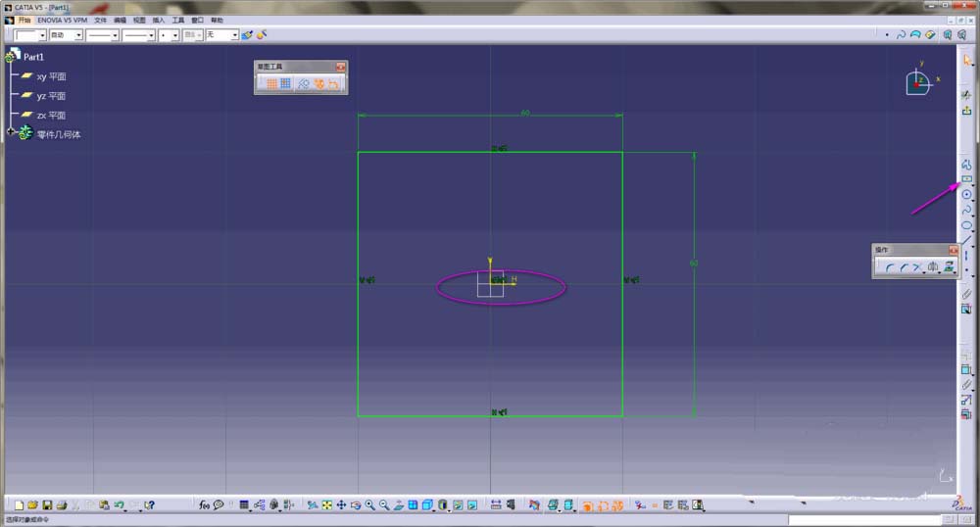980x527 pixels.
Task: Open the 无 layer dropdown
Action: click(235, 35)
